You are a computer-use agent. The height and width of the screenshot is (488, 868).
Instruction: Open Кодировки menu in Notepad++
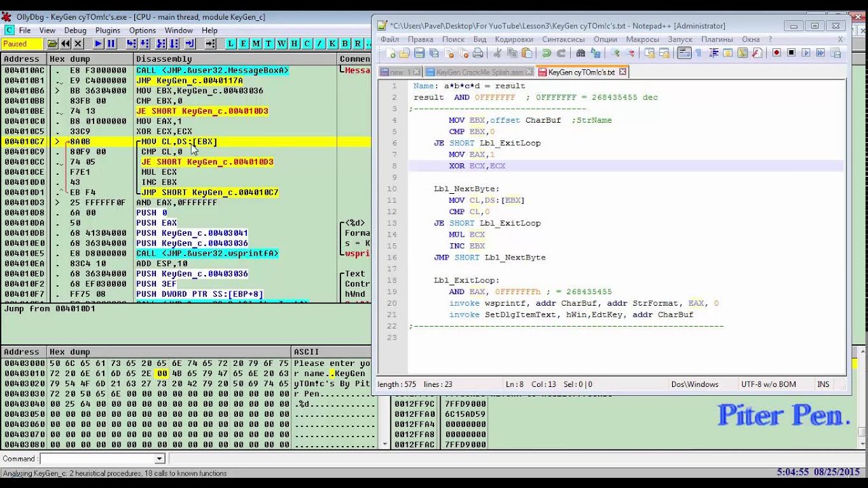[x=514, y=39]
